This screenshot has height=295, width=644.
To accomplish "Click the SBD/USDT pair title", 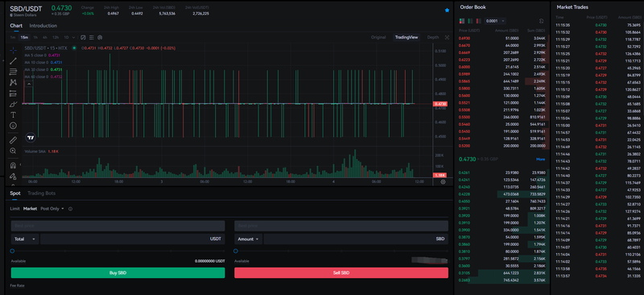I will (x=26, y=8).
